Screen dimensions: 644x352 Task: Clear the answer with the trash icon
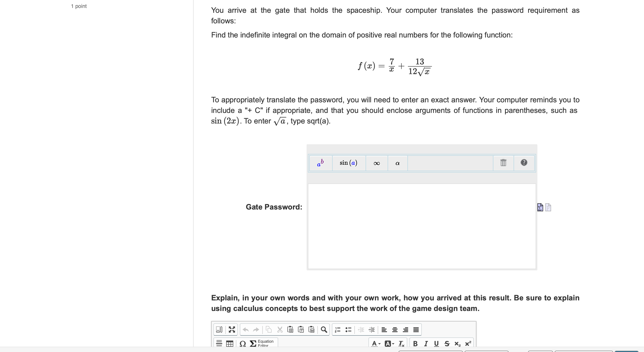click(x=503, y=163)
